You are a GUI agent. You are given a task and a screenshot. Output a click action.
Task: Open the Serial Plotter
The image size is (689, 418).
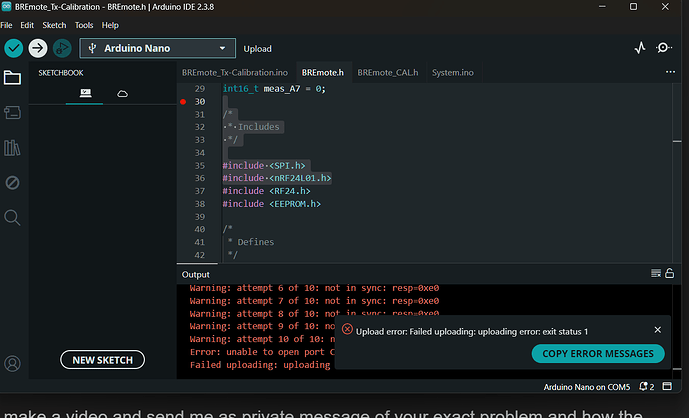[x=640, y=48]
